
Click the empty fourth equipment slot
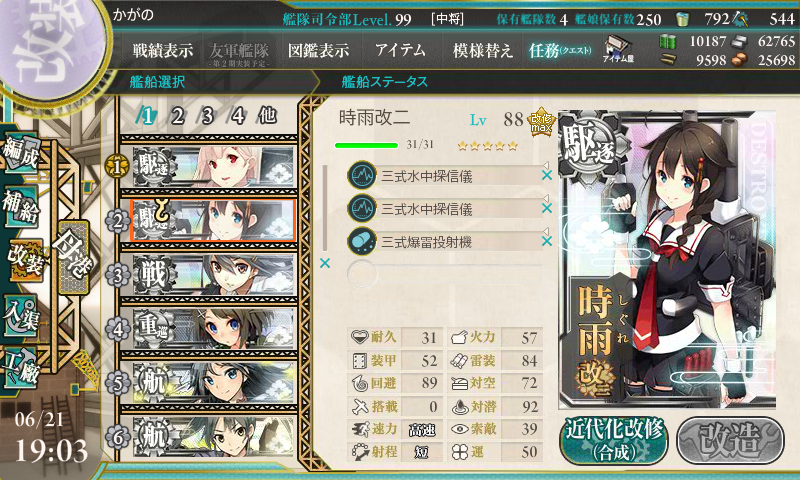point(444,274)
